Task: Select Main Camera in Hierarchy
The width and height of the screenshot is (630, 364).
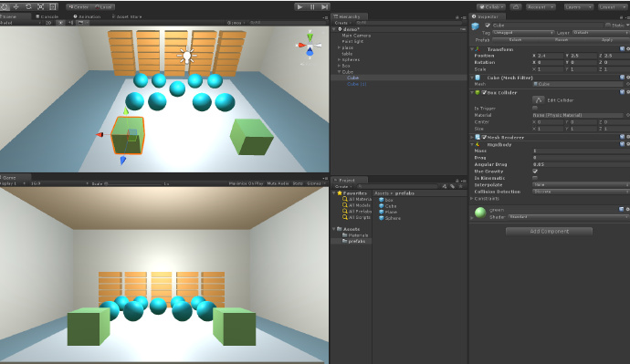Action: click(356, 36)
